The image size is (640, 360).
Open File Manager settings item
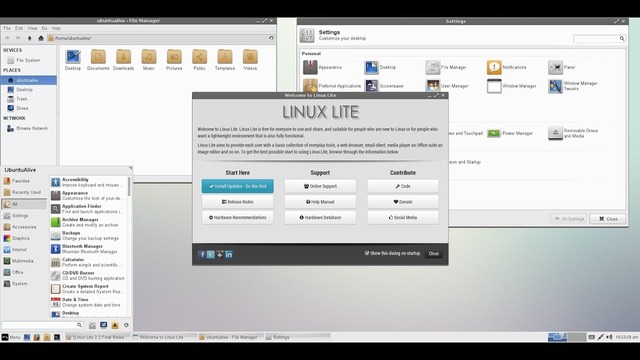click(x=446, y=67)
